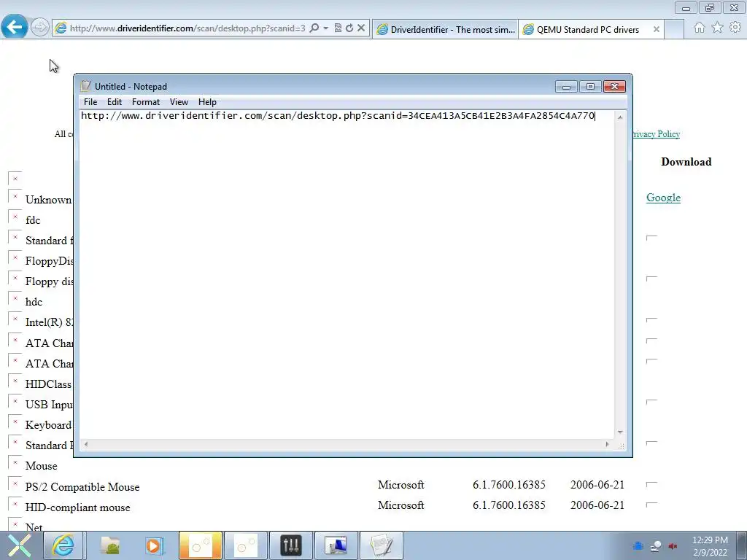Screen dimensions: 747x560
Task: Click Microsoft vendor in PS/2 Compatible Mouse row
Action: 400,485
